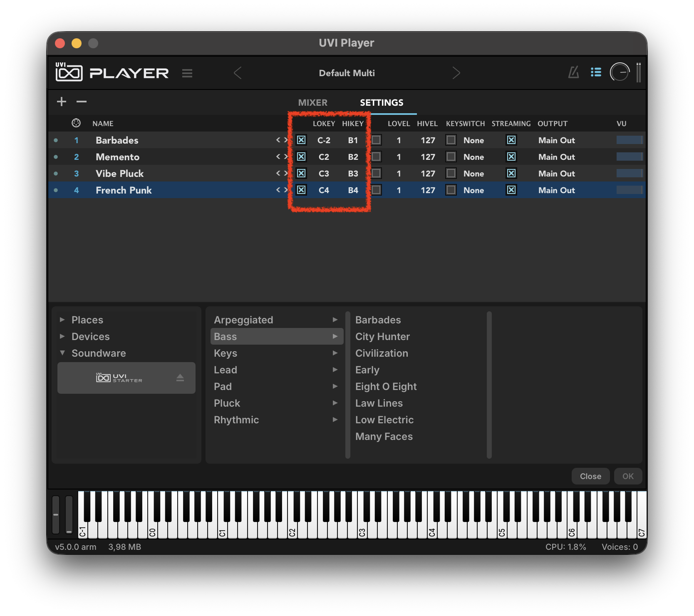The width and height of the screenshot is (694, 616).
Task: Go to previous preset arrow
Action: tap(238, 73)
